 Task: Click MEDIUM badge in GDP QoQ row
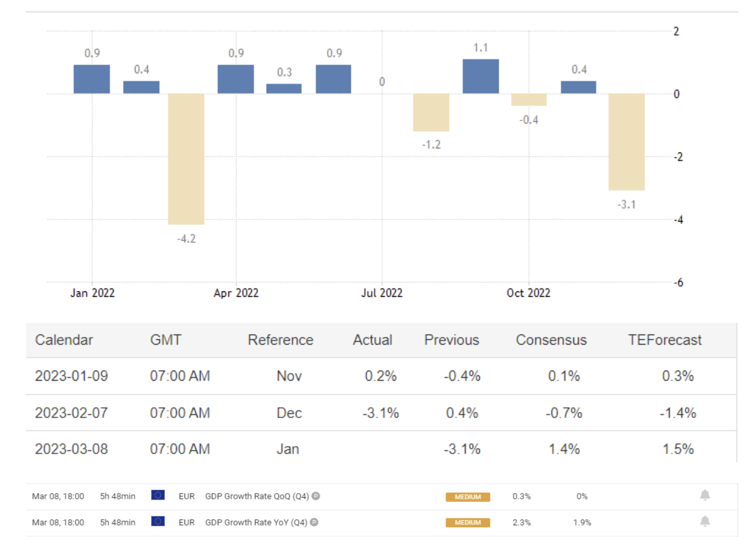(468, 497)
